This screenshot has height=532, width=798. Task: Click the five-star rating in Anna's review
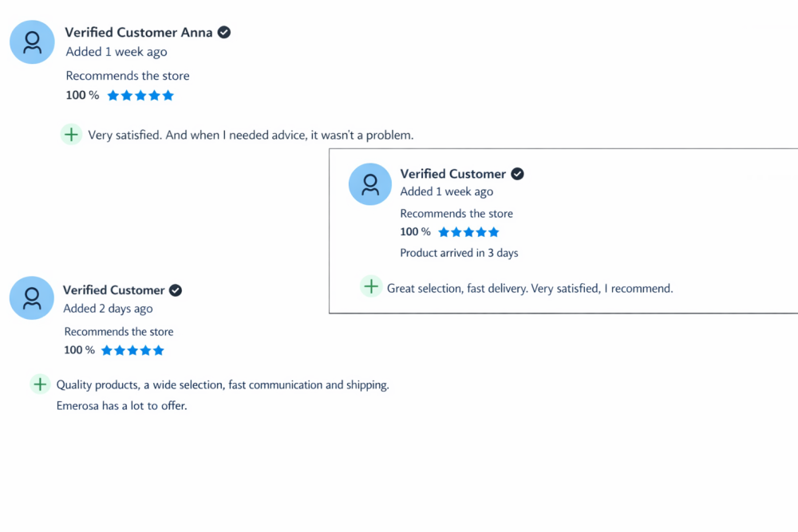click(x=140, y=96)
